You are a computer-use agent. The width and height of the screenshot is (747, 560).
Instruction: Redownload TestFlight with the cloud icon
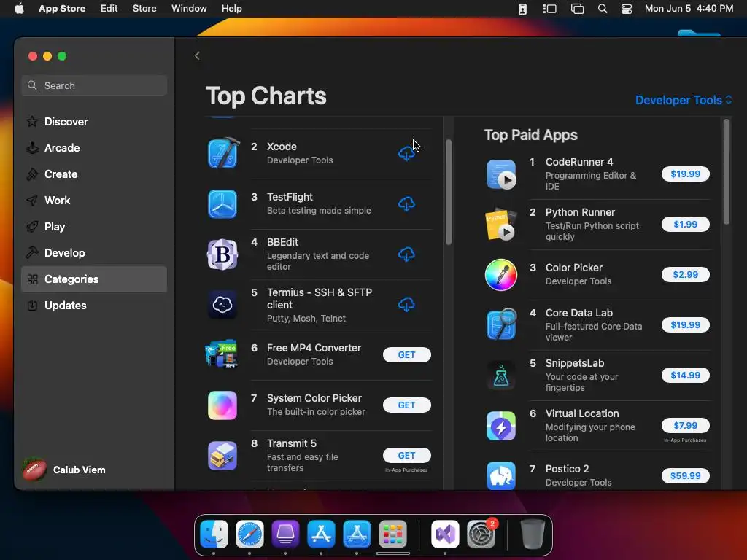406,204
